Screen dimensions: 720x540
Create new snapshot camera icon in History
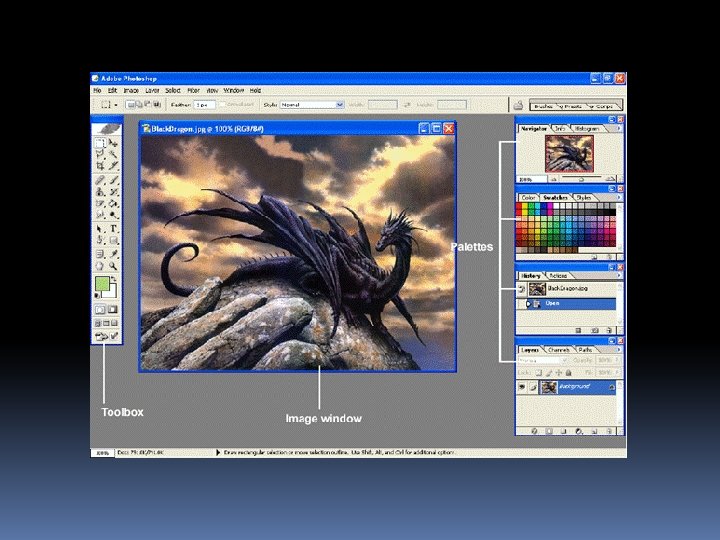pos(594,330)
